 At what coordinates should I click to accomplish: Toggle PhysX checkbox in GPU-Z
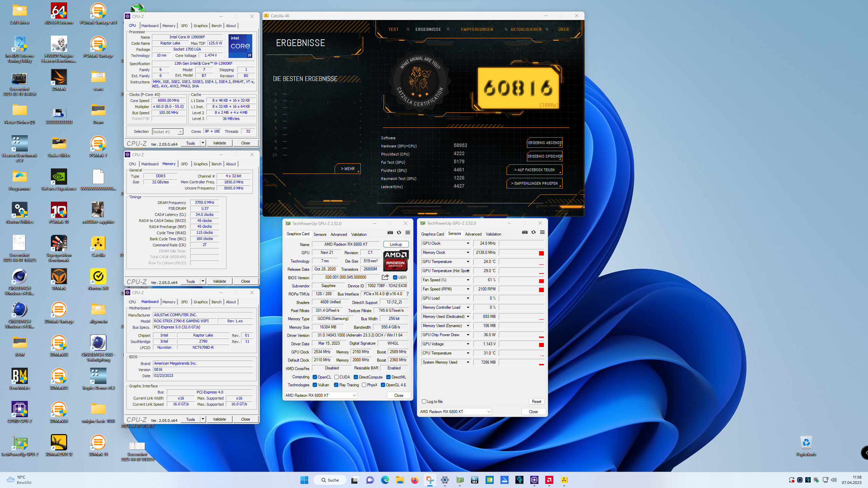pos(364,385)
